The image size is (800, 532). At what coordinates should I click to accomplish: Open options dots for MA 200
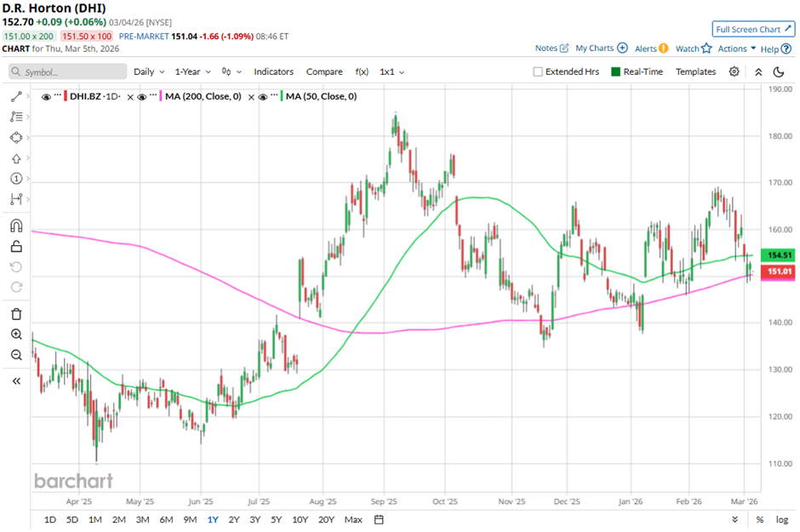pos(153,94)
